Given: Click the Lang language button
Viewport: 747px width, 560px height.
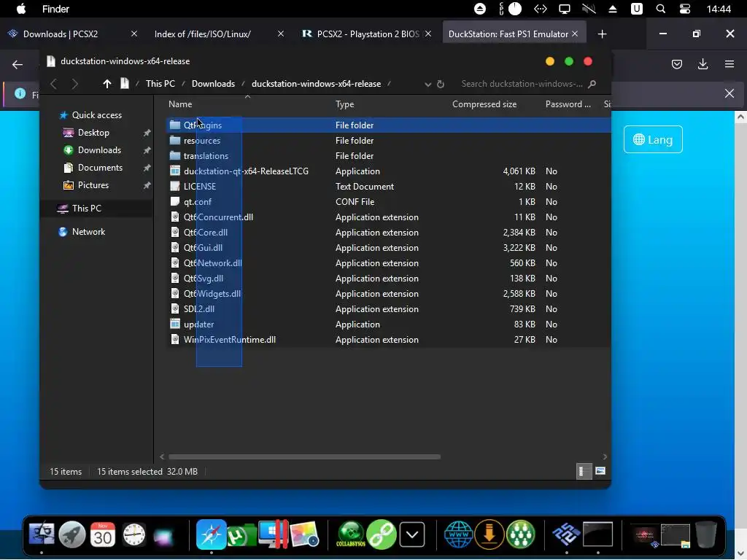Looking at the screenshot, I should [x=653, y=139].
